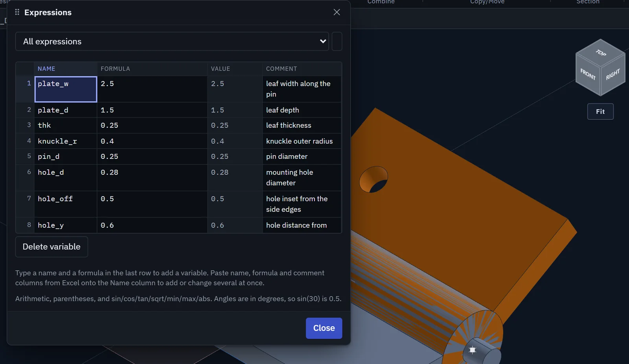Edit the knuckle_r formula 0.4
This screenshot has width=629, height=364.
tap(152, 141)
